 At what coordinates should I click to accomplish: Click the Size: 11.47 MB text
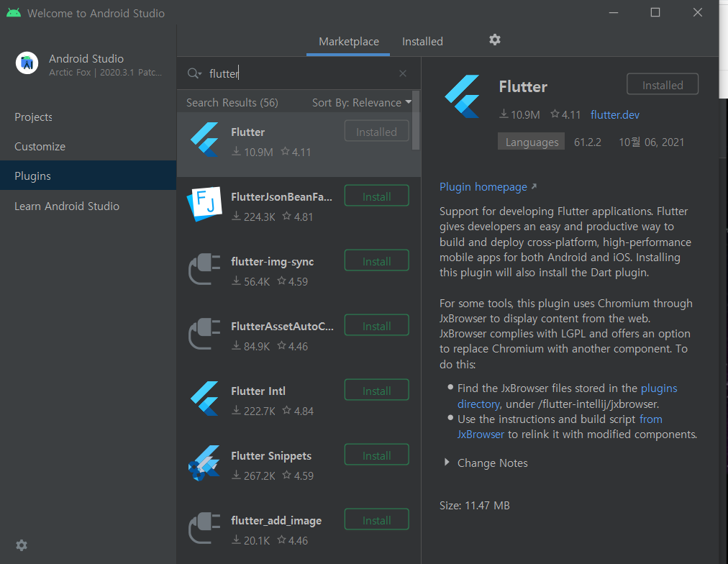pos(475,505)
